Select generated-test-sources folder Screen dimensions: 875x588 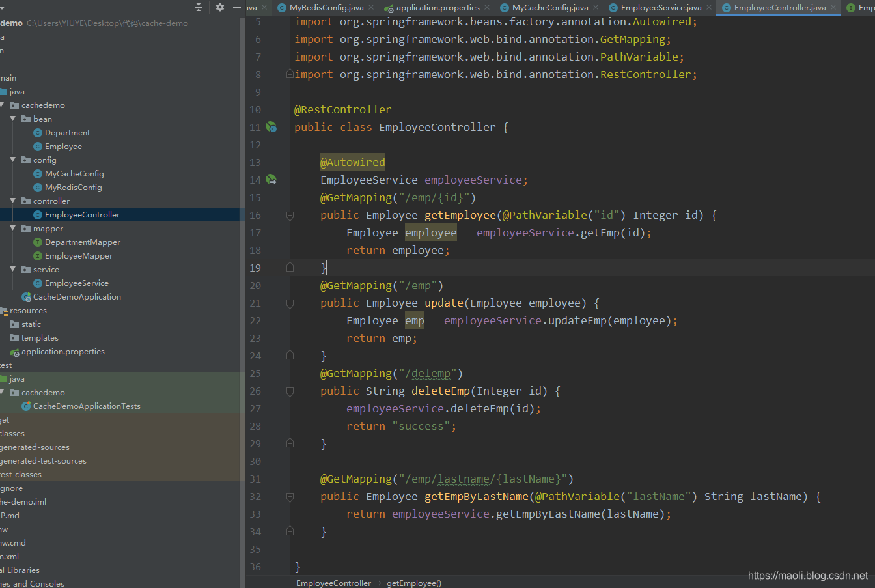click(x=43, y=460)
